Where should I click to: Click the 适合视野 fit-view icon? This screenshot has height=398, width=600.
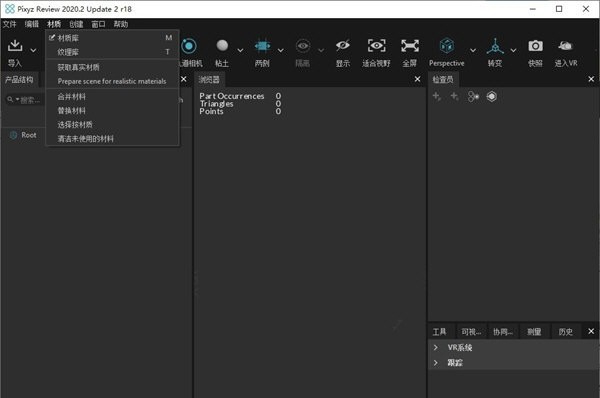[x=377, y=46]
